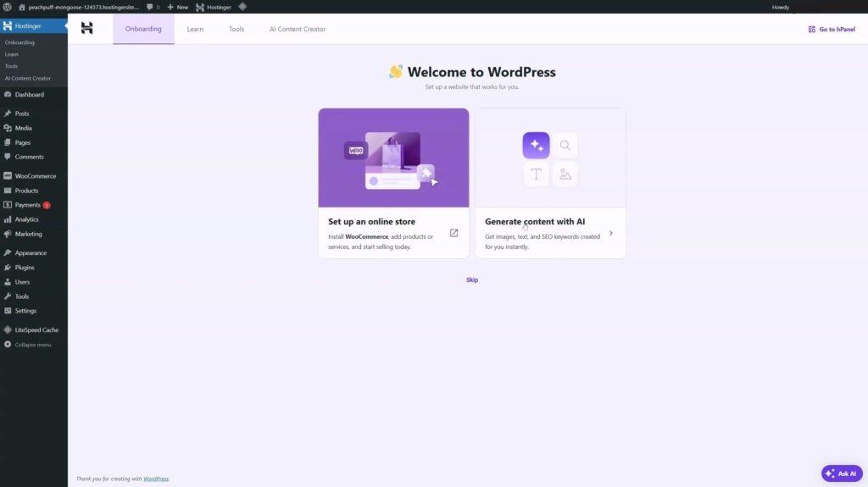
Task: Open the Payments menu with notification badge
Action: 28,205
